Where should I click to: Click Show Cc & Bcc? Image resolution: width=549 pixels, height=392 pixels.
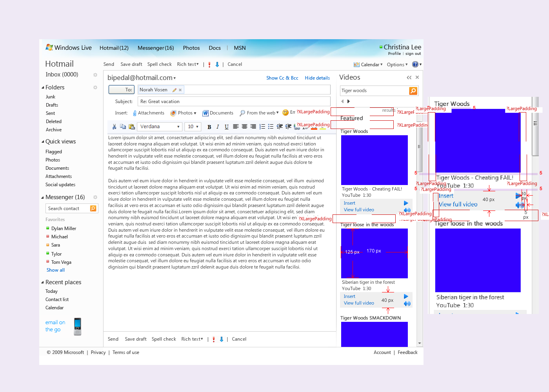282,78
